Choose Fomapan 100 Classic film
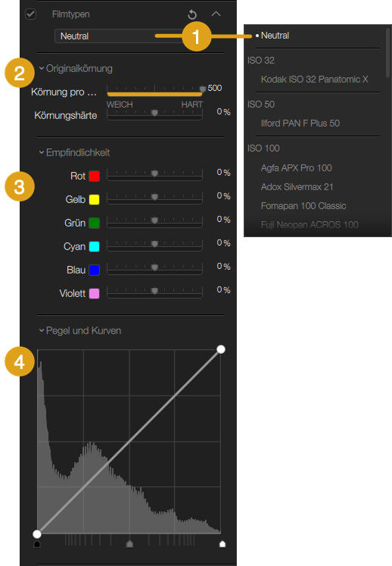 (x=303, y=206)
